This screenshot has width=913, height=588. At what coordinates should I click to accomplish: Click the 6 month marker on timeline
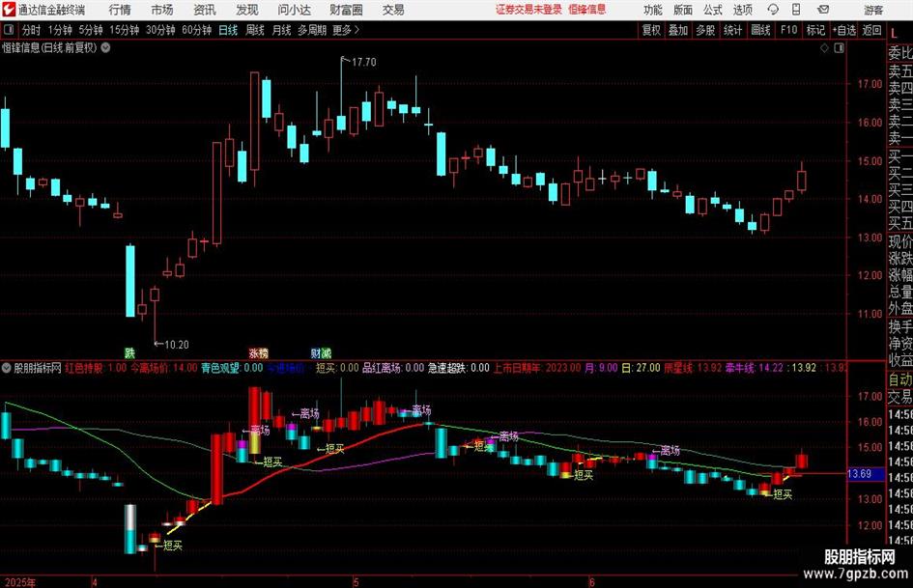[591, 581]
